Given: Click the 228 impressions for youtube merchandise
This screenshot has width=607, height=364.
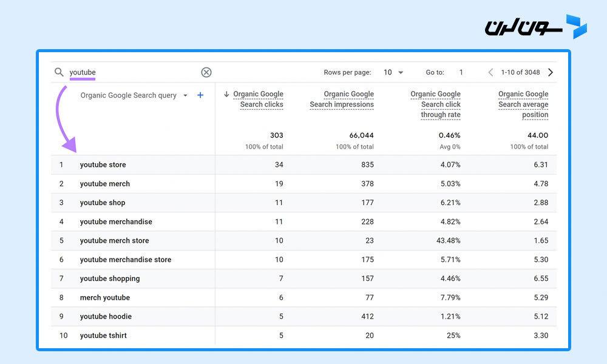Looking at the screenshot, I should (x=367, y=221).
